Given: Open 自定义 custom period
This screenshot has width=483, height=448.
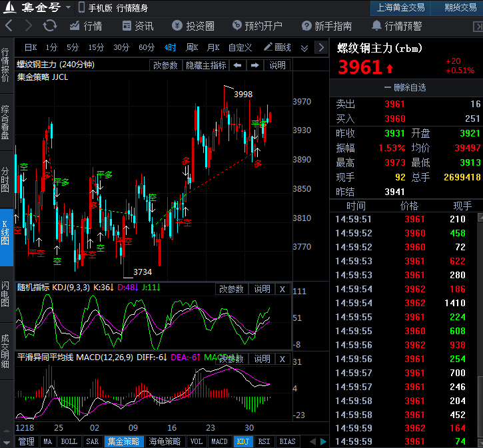Looking at the screenshot, I should coord(240,47).
